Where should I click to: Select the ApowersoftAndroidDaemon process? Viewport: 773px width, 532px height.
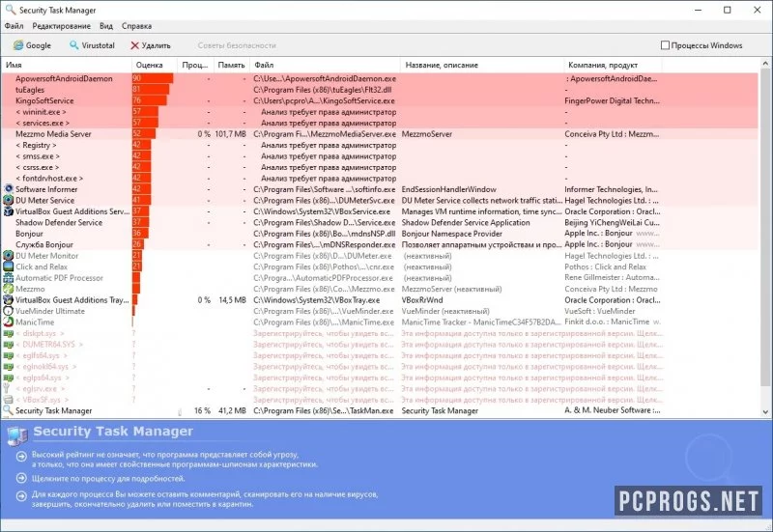click(x=64, y=78)
